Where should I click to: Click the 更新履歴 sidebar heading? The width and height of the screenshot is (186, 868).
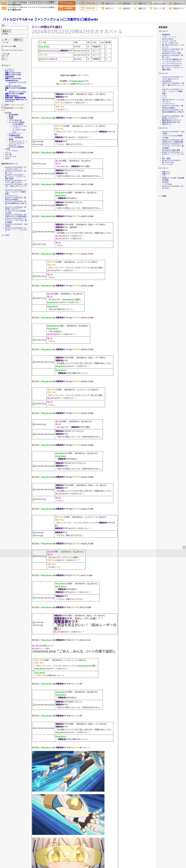click(163, 27)
